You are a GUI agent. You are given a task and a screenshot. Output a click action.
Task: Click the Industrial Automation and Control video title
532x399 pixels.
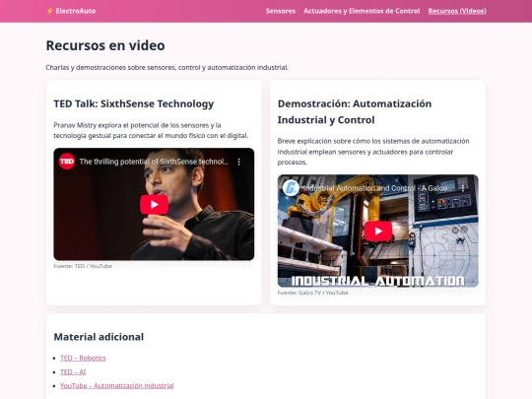tap(375, 188)
